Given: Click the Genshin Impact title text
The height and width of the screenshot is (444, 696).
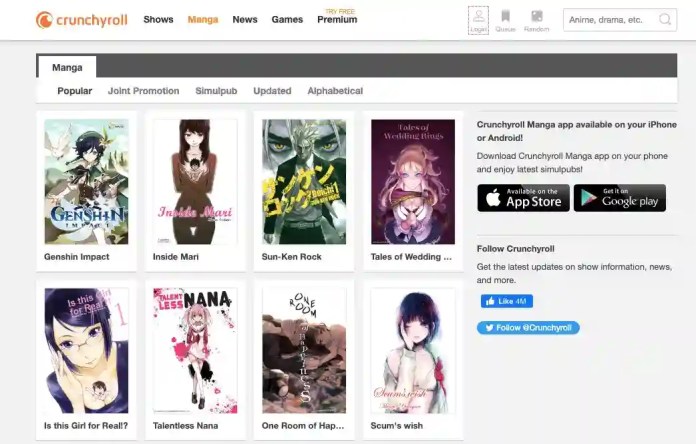Looking at the screenshot, I should pos(76,257).
